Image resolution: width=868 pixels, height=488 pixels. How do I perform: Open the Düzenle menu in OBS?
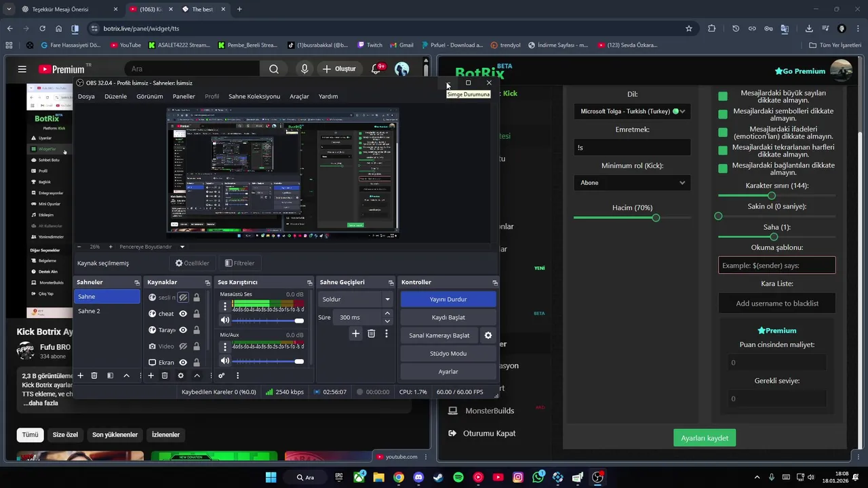coord(115,96)
